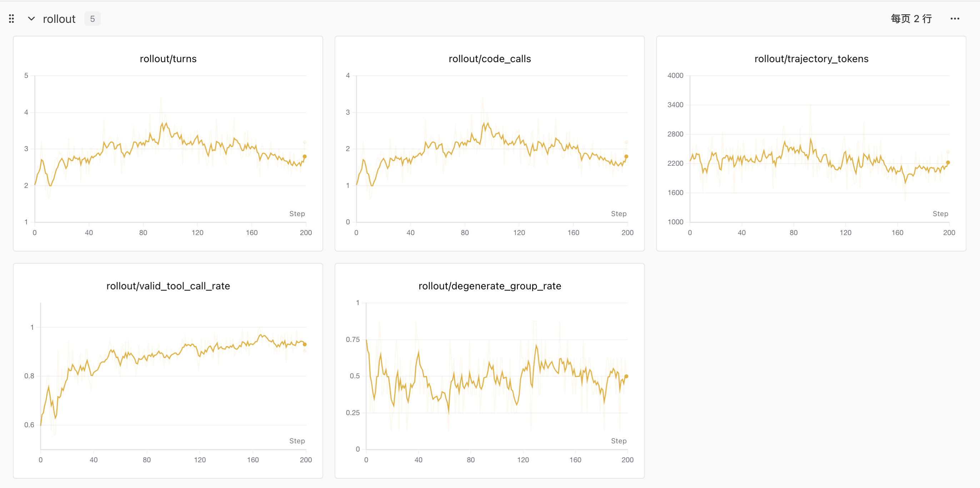Click the final data point on rollout/turns

click(305, 156)
